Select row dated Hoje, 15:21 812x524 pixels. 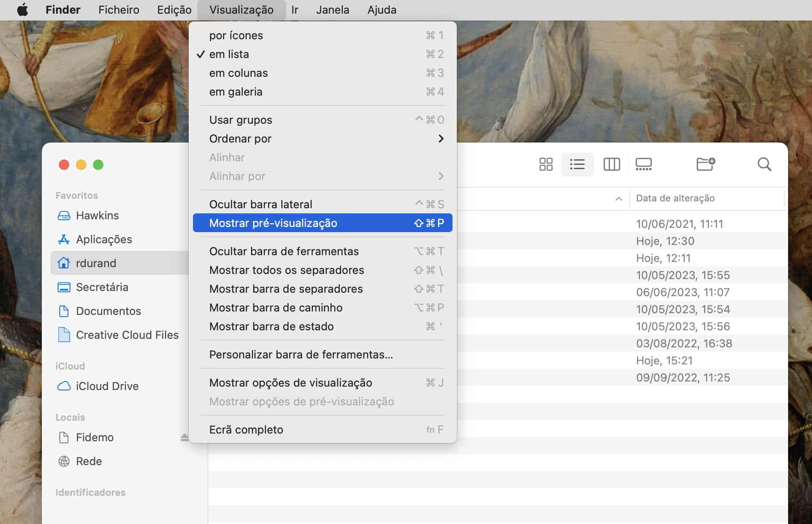[x=622, y=361]
